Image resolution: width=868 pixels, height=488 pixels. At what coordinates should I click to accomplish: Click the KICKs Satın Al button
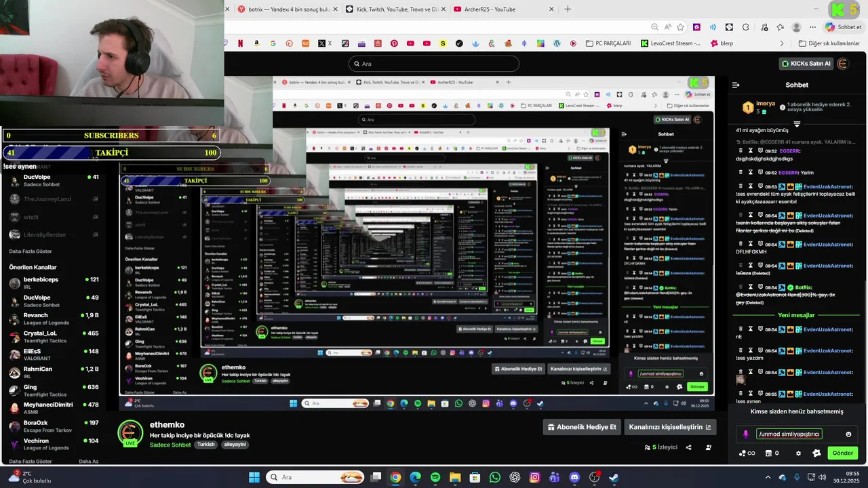(805, 64)
